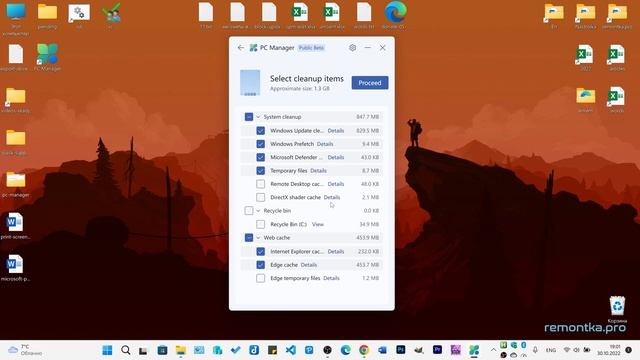Select the microsoft-p Word document icon
This screenshot has width=640, height=360.
(x=16, y=268)
